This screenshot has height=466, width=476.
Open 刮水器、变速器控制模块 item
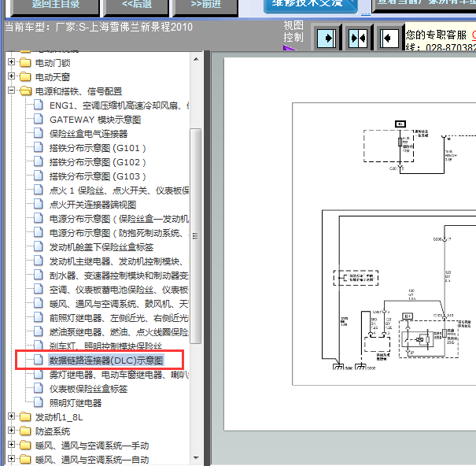pyautogui.click(x=120, y=276)
